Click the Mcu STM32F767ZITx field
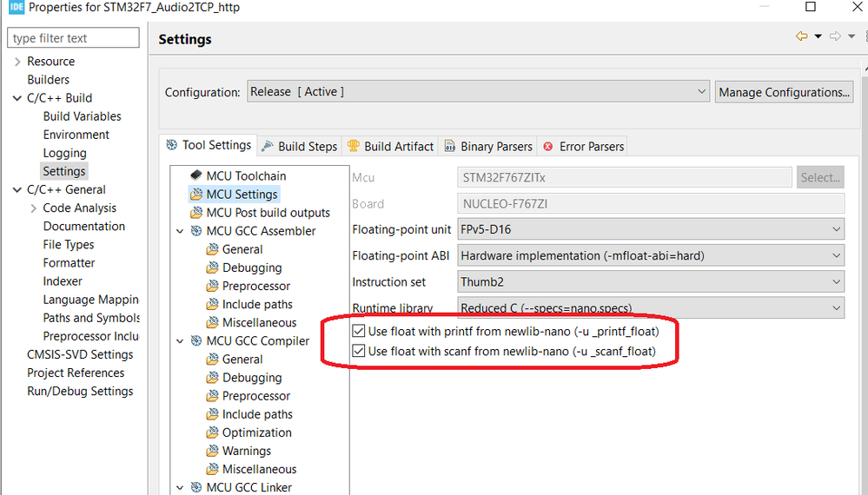 tap(625, 177)
